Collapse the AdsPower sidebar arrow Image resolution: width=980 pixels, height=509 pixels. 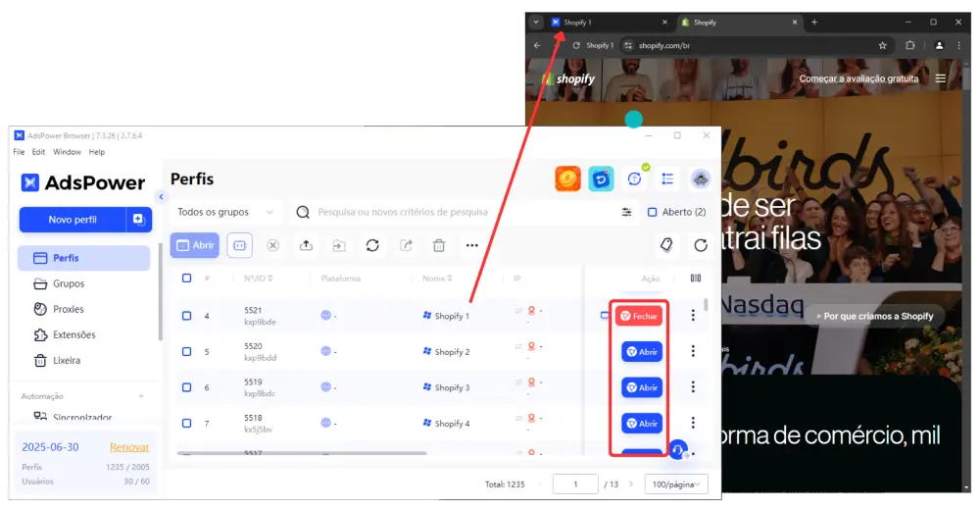pyautogui.click(x=162, y=196)
